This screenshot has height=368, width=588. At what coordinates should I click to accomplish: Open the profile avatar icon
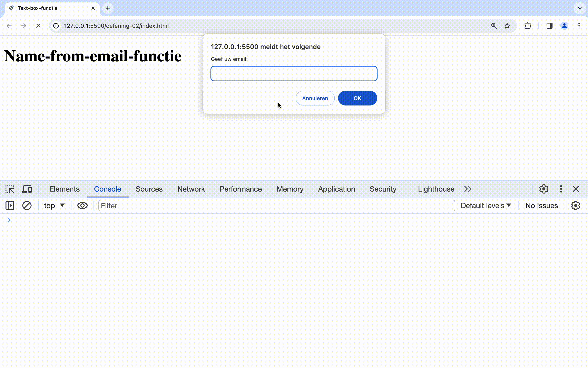point(564,26)
